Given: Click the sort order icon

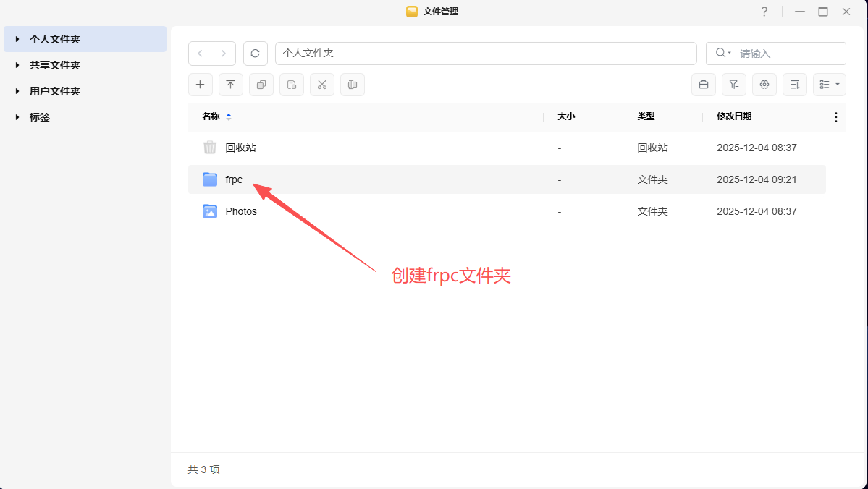Looking at the screenshot, I should (794, 85).
